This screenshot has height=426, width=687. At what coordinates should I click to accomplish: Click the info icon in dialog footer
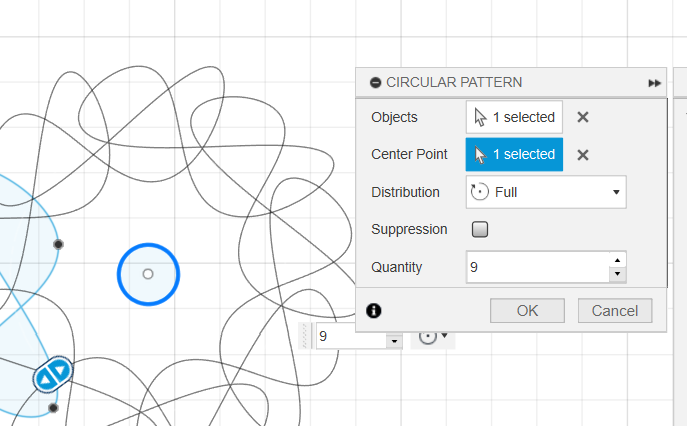[x=374, y=311]
